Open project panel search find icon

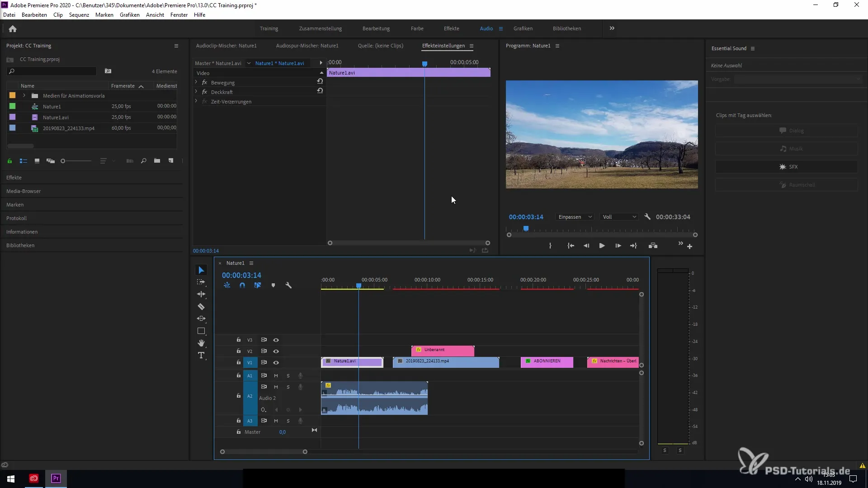click(143, 161)
